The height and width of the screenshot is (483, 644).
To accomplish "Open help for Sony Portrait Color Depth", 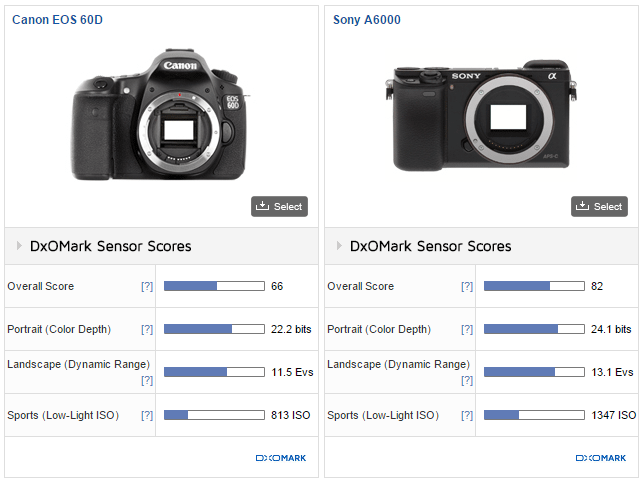I will point(467,329).
